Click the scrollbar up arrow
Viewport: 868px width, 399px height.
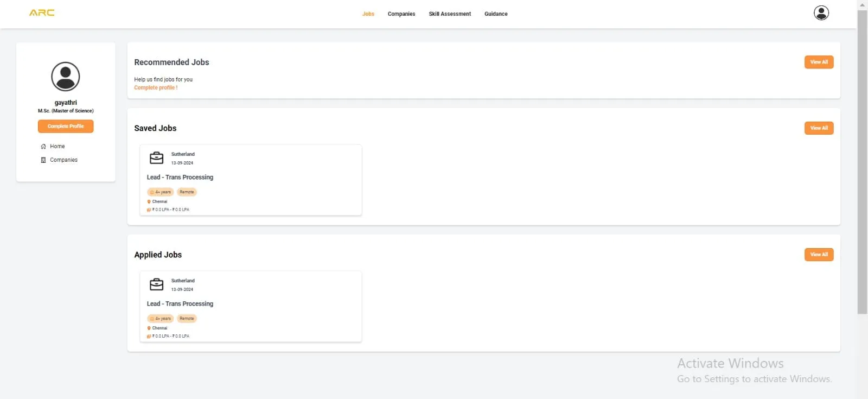(x=863, y=5)
